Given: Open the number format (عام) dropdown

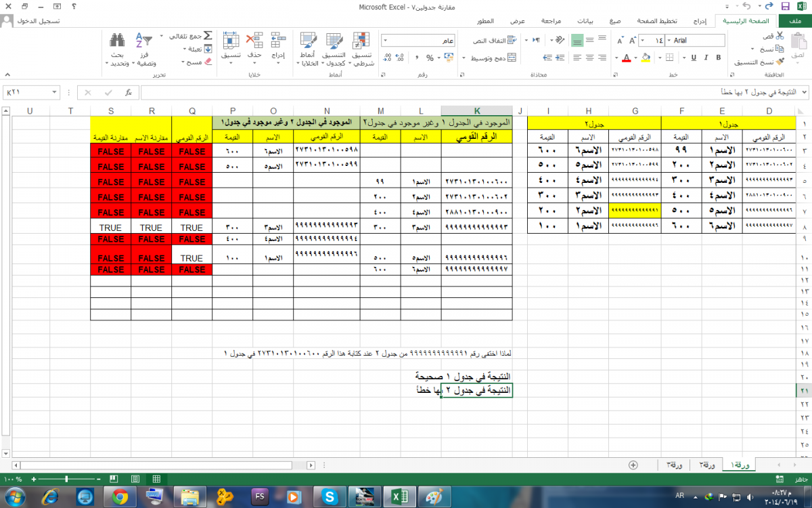Looking at the screenshot, I should (386, 41).
